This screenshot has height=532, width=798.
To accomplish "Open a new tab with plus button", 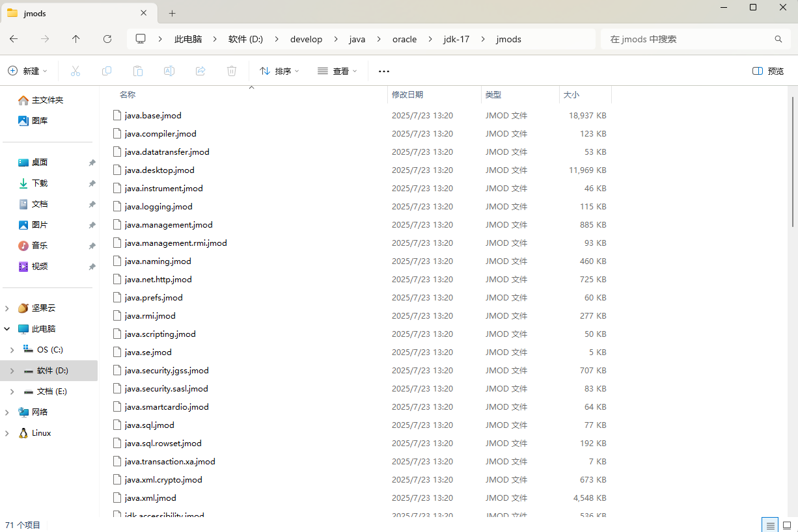I will pyautogui.click(x=172, y=13).
